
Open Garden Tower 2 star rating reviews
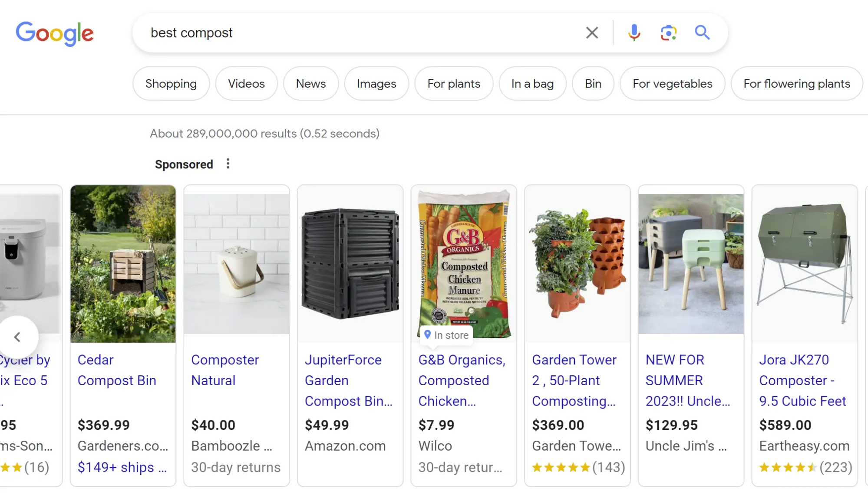[x=578, y=467]
